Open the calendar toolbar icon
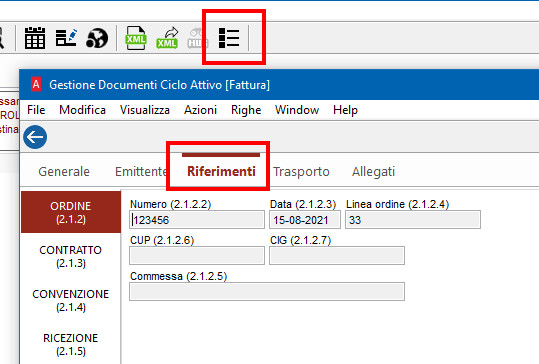This screenshot has height=364, width=539. click(x=35, y=38)
